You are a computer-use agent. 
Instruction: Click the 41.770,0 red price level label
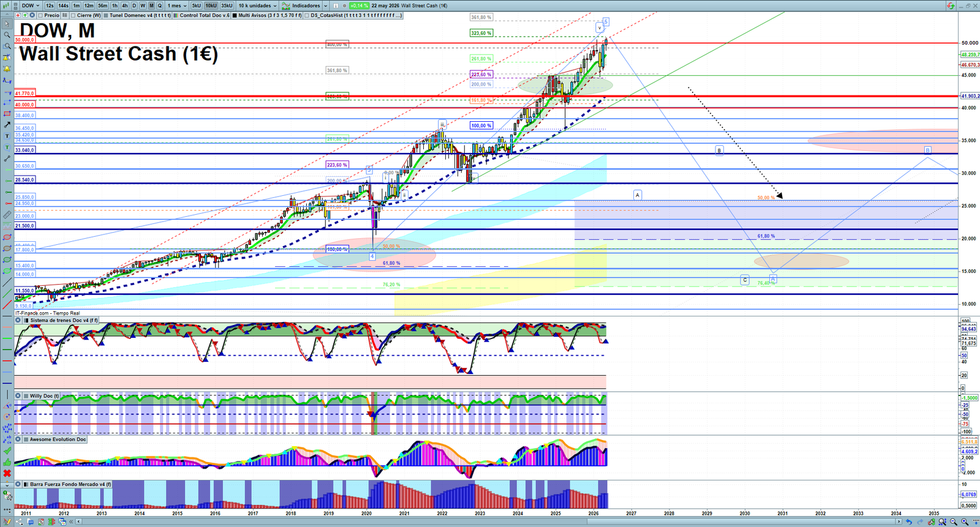[x=24, y=94]
